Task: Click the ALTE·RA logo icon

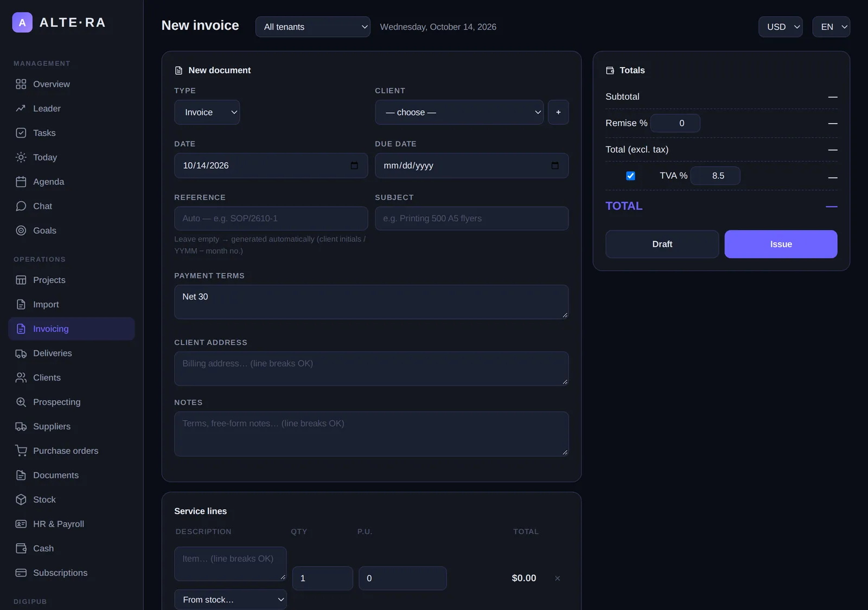Action: pyautogui.click(x=22, y=22)
